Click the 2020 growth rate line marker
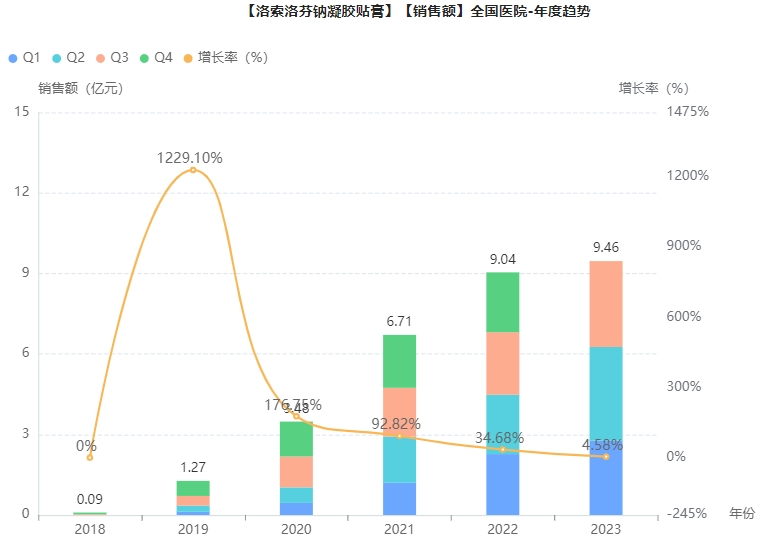This screenshot has height=544, width=762. tap(296, 416)
